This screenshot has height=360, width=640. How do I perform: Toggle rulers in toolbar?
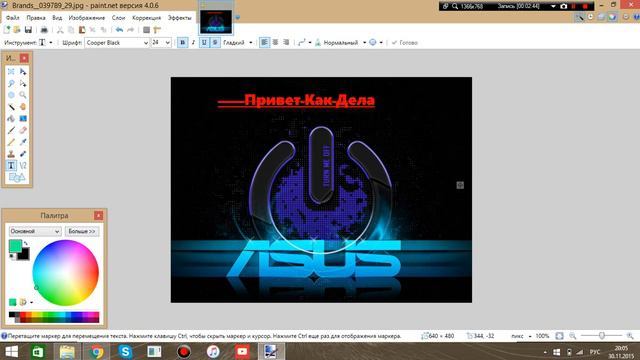click(x=157, y=30)
